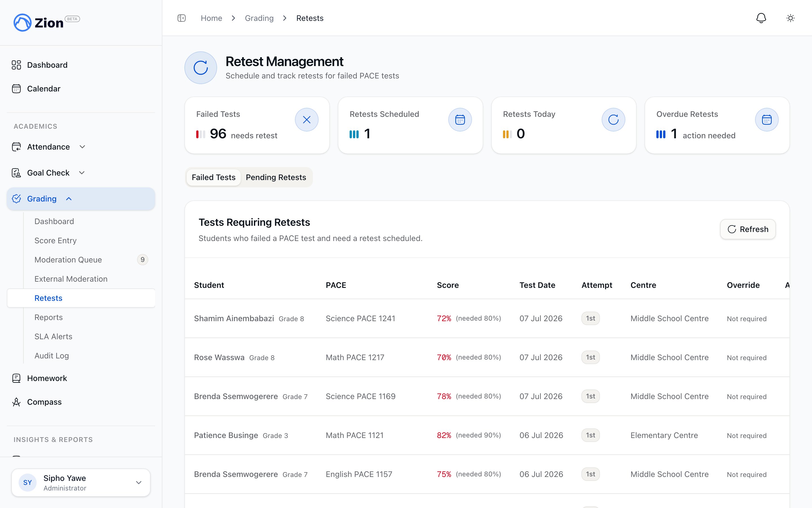Click the Student column header

[x=209, y=285]
